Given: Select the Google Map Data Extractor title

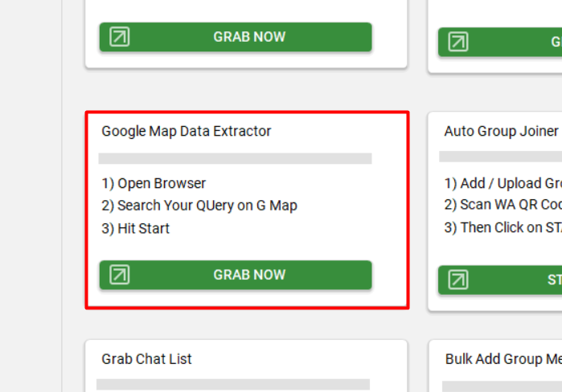Looking at the screenshot, I should pyautogui.click(x=187, y=131).
